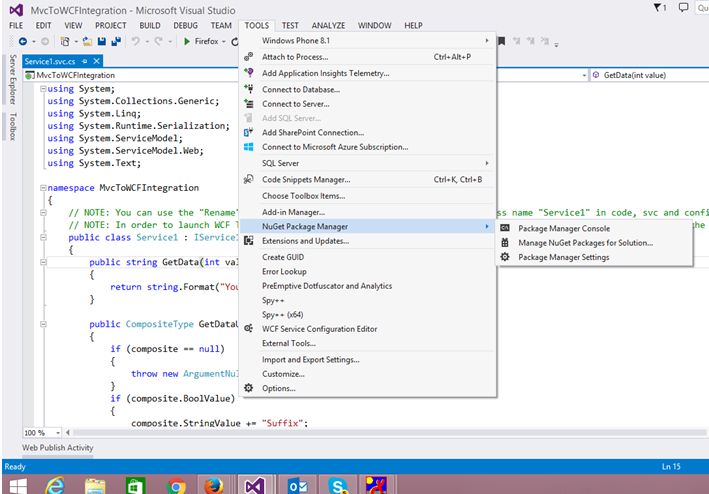Select Import and Export Settings
709x494 pixels.
pyautogui.click(x=311, y=360)
